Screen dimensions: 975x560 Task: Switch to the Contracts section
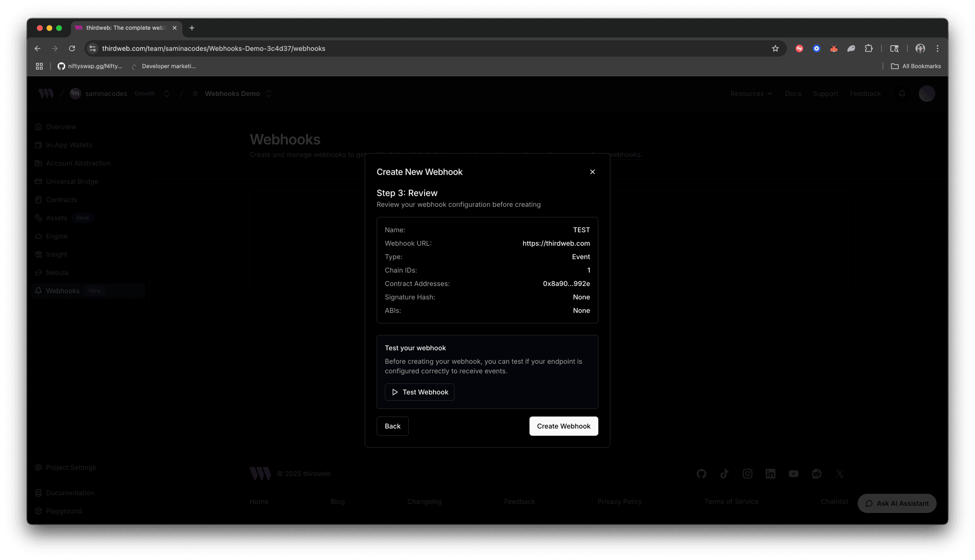point(61,199)
